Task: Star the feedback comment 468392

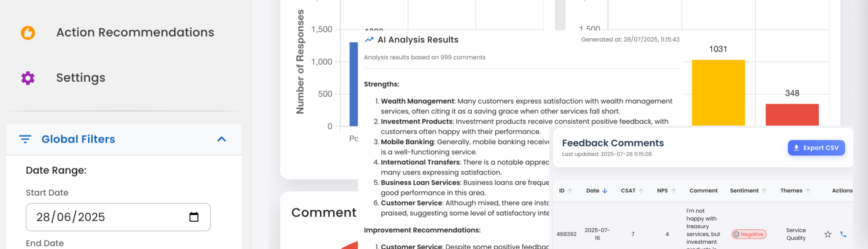Action: (x=827, y=235)
